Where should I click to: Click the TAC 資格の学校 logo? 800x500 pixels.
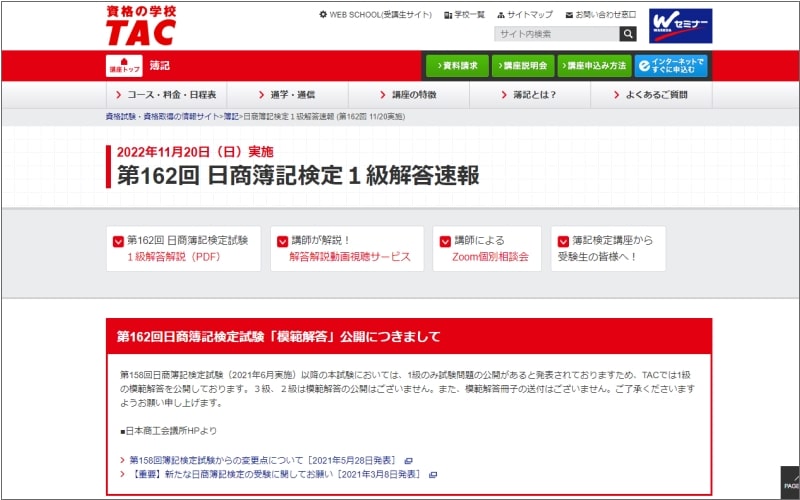tap(141, 26)
